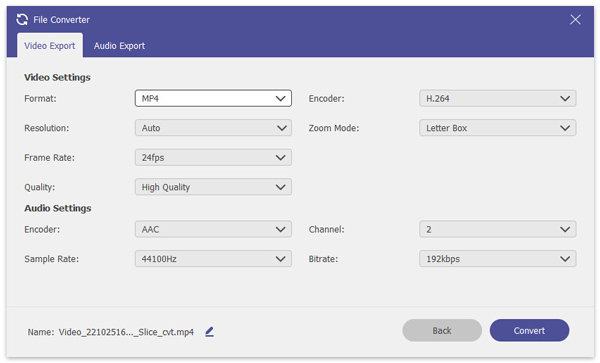This screenshot has width=600, height=363.
Task: Open the video Encoder dropdown showing H.264
Action: click(497, 98)
